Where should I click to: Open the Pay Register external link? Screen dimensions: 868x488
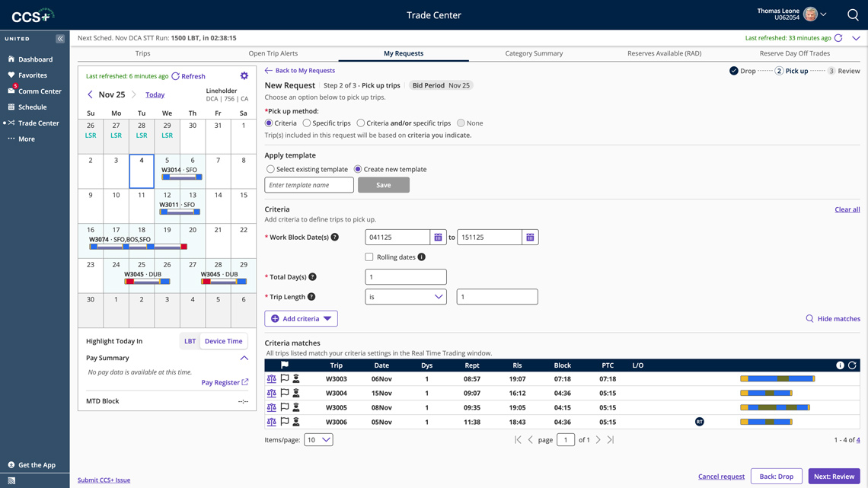[224, 383]
